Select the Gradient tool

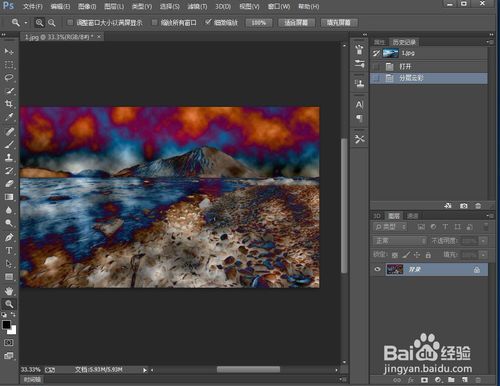click(9, 197)
